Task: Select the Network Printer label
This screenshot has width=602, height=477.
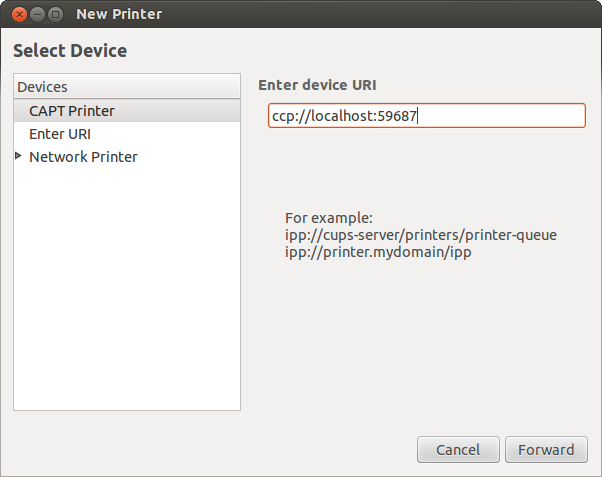Action: 83,157
